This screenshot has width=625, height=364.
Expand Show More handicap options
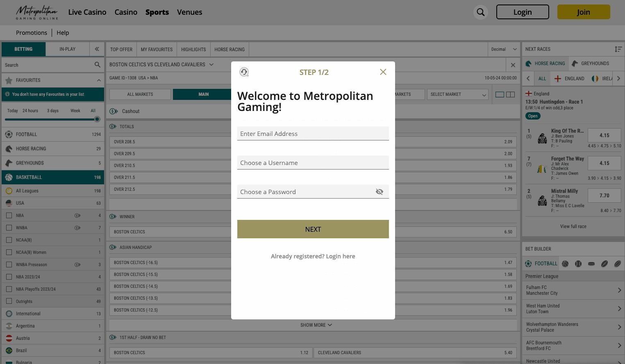click(x=316, y=325)
